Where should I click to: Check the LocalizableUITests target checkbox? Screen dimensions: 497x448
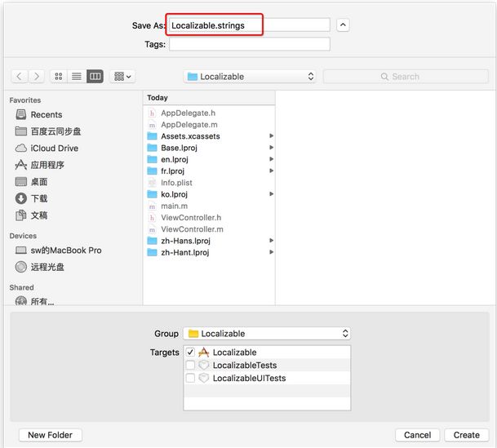(x=190, y=378)
